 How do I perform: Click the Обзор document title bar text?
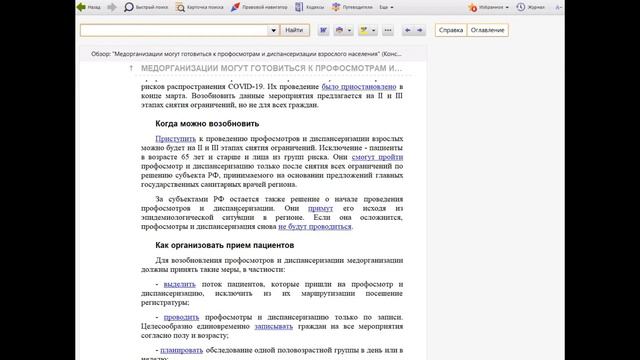[246, 54]
